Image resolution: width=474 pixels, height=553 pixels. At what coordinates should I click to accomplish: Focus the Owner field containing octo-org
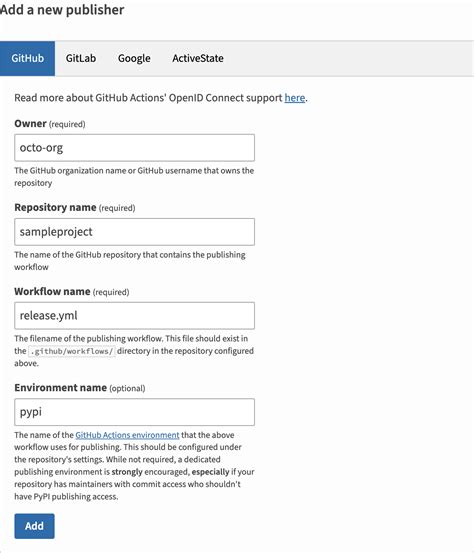pyautogui.click(x=134, y=148)
